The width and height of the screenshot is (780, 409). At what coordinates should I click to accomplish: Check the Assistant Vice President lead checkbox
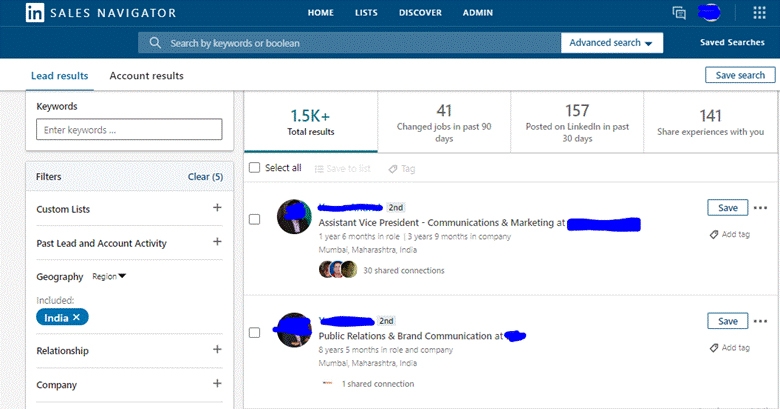click(x=254, y=219)
